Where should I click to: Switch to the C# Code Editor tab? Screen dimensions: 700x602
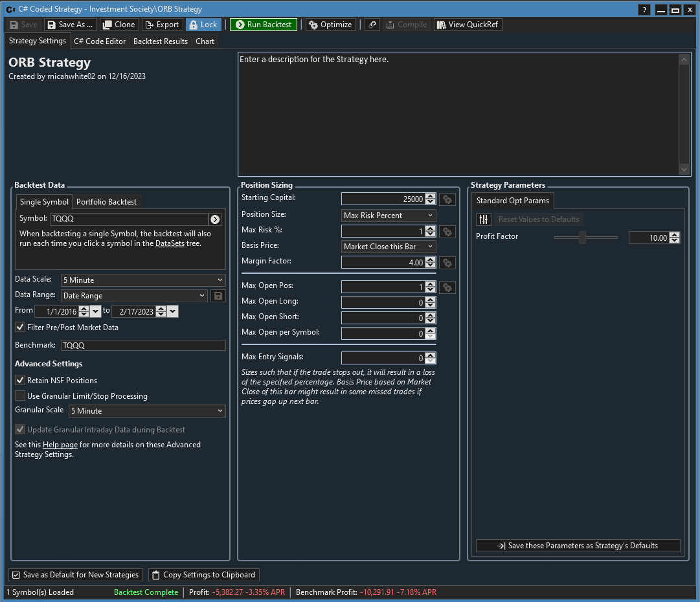pyautogui.click(x=100, y=41)
